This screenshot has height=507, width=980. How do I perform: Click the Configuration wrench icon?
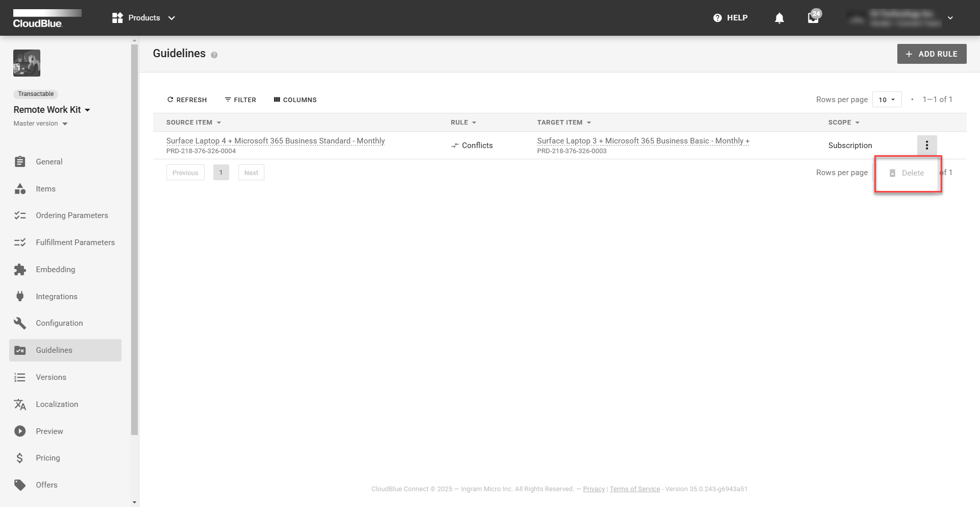pos(20,323)
